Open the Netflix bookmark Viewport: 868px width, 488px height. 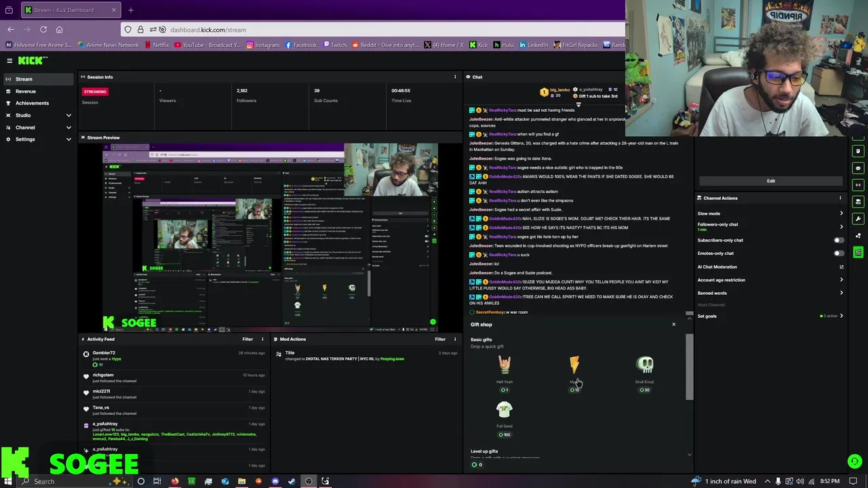(157, 45)
